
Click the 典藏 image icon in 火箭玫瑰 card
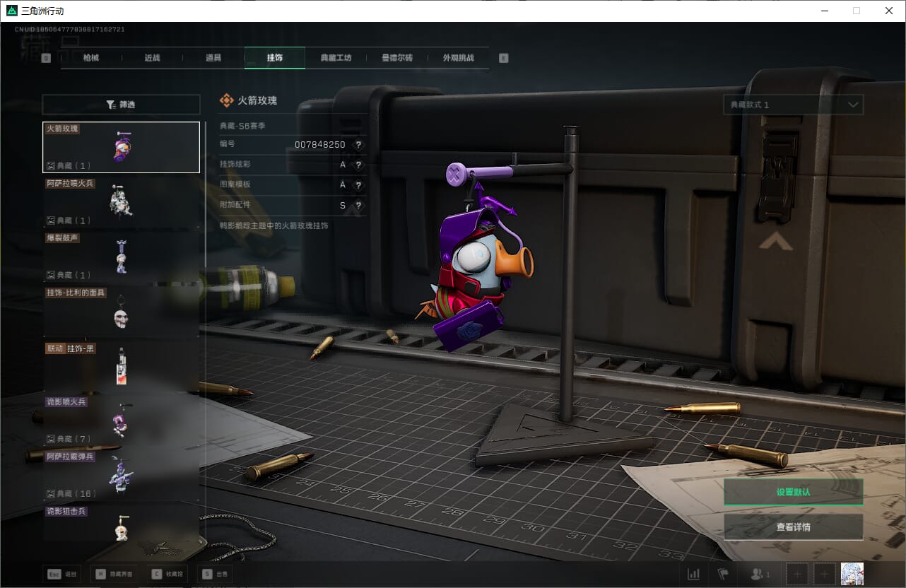[51, 165]
